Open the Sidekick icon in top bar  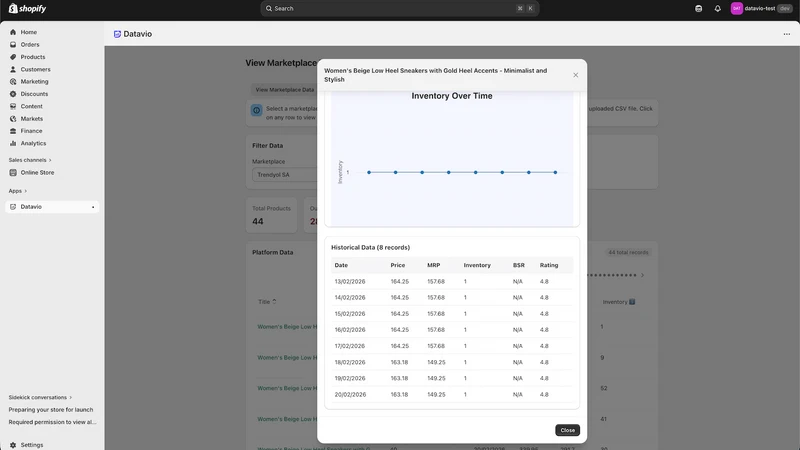(698, 8)
